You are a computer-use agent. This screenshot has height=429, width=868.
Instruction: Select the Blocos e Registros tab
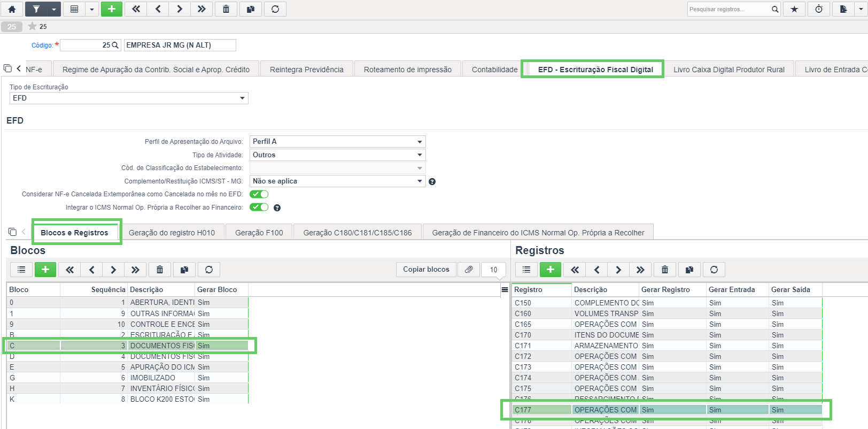[74, 233]
